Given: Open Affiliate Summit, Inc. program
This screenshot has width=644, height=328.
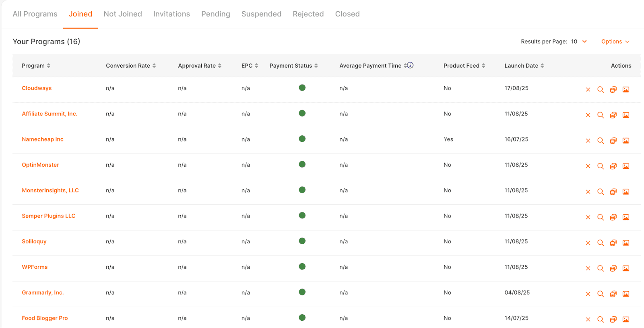Looking at the screenshot, I should click(50, 114).
